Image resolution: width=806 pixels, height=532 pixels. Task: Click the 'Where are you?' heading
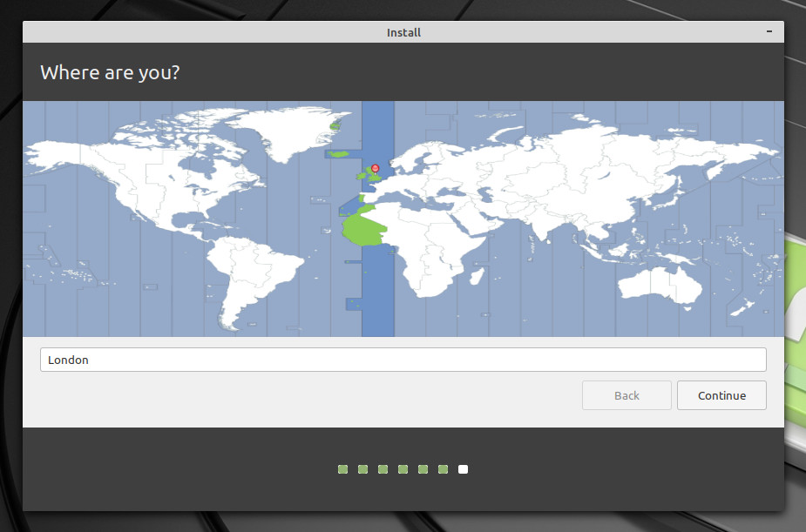110,72
